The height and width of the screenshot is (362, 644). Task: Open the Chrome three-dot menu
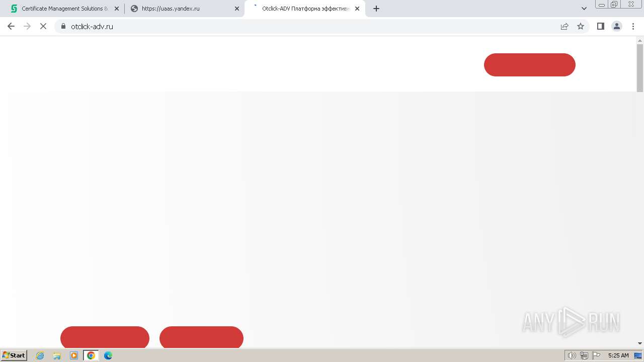click(x=633, y=26)
